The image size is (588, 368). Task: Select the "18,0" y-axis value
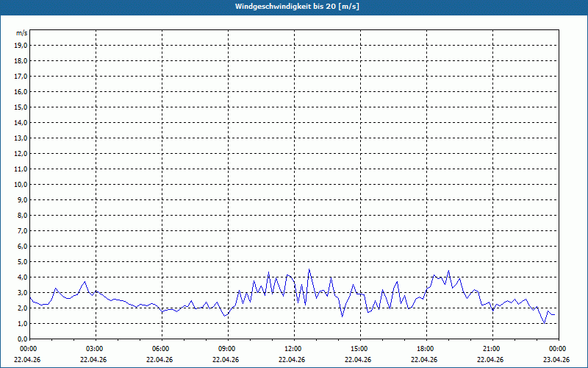tap(21, 61)
